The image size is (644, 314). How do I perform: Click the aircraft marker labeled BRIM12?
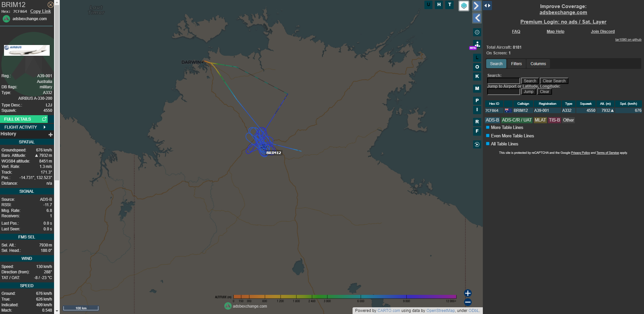(264, 146)
